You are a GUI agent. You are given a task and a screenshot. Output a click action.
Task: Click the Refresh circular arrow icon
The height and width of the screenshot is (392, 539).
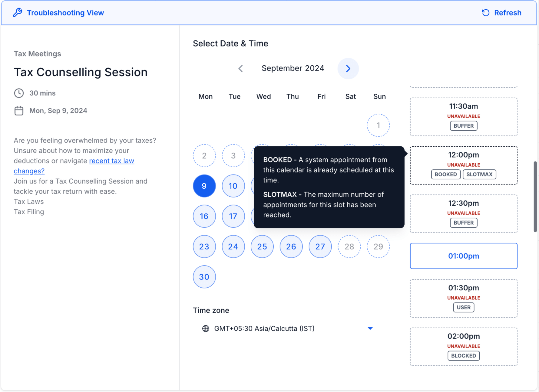[485, 13]
